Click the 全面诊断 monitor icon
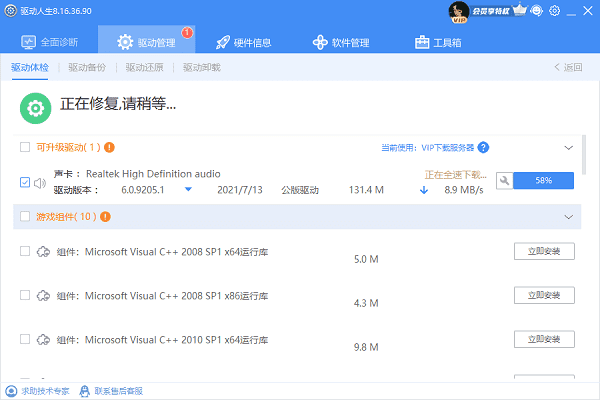The image size is (600, 400). tap(28, 42)
